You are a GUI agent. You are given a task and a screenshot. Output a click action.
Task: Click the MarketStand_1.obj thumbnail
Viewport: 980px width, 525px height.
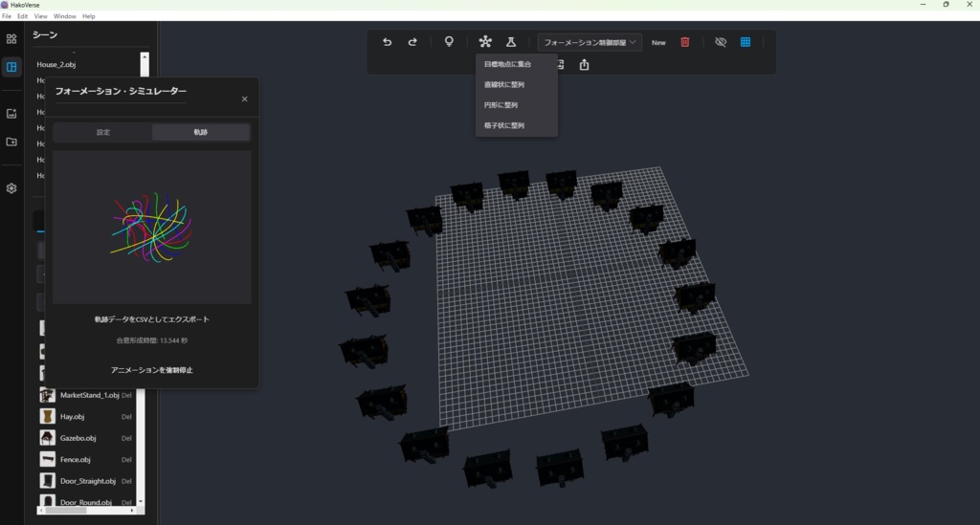47,395
